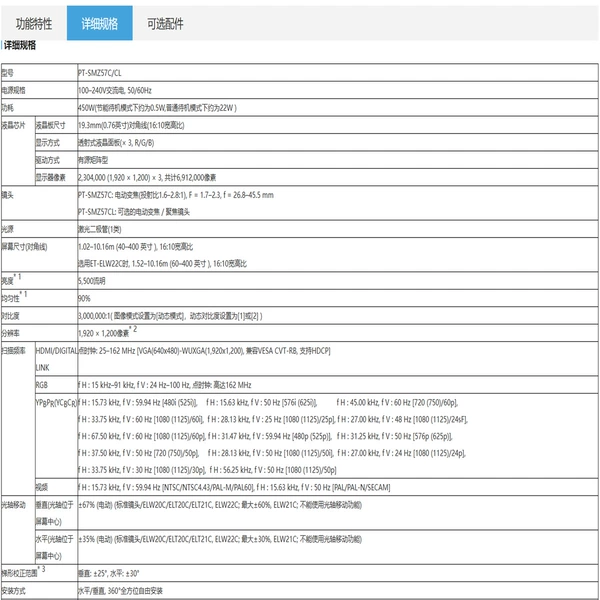Click the 360° installation method value

[x=120, y=591]
